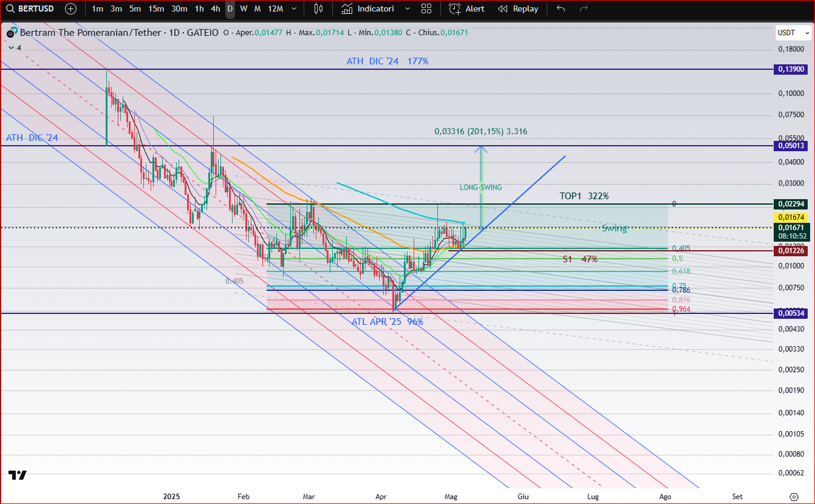
Task: Start bar Replay mode
Action: point(518,9)
